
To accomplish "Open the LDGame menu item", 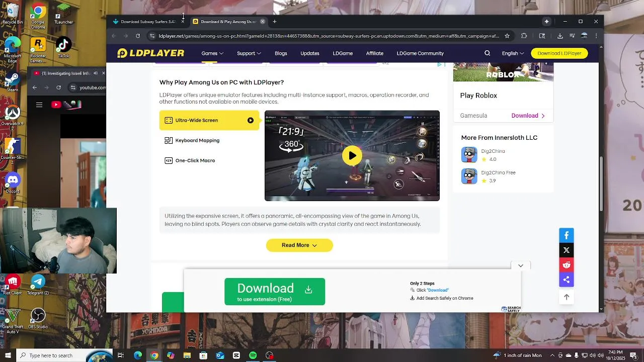I will (x=343, y=53).
